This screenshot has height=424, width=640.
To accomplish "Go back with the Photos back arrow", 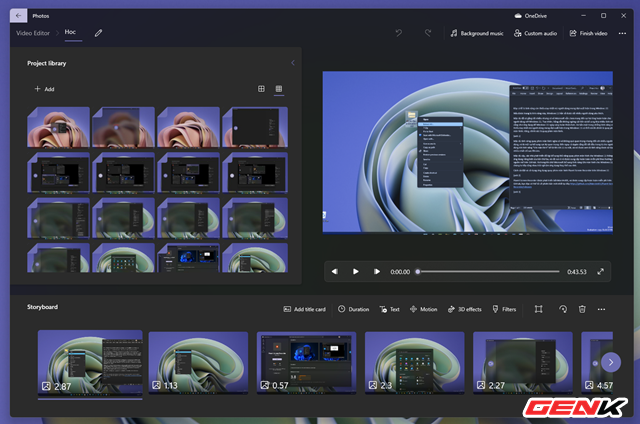I will 18,16.
